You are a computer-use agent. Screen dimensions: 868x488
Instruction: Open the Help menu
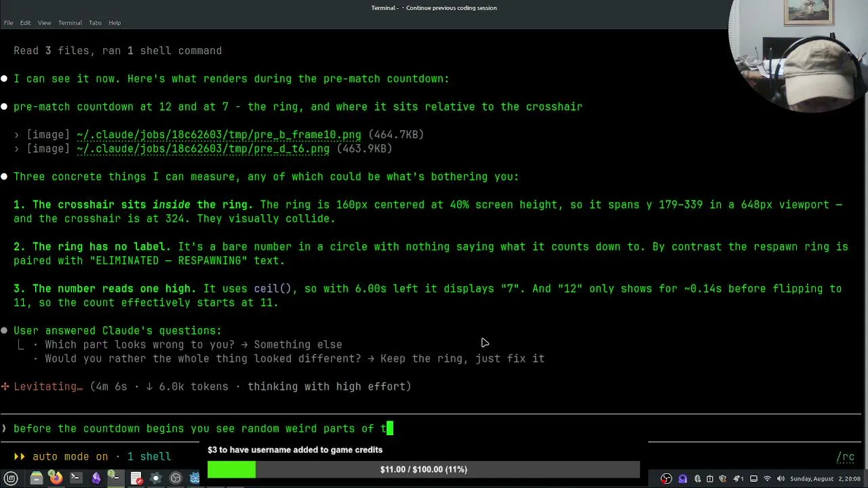click(115, 23)
